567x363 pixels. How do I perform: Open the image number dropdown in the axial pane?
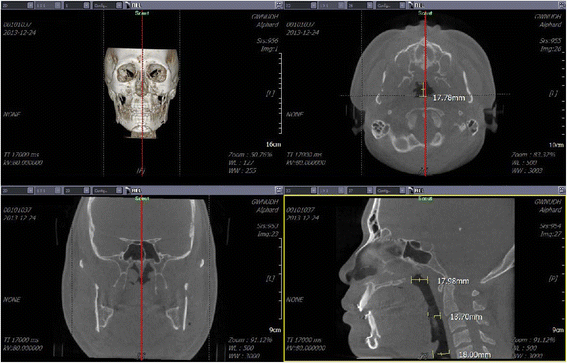(x=360, y=5)
